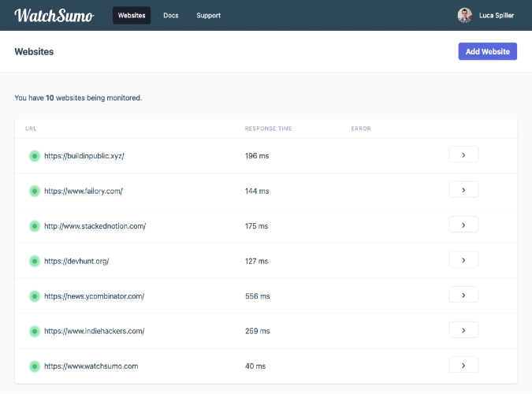Open the Luca Spiller account name
Image resolution: width=532 pixels, height=394 pixels.
[497, 15]
